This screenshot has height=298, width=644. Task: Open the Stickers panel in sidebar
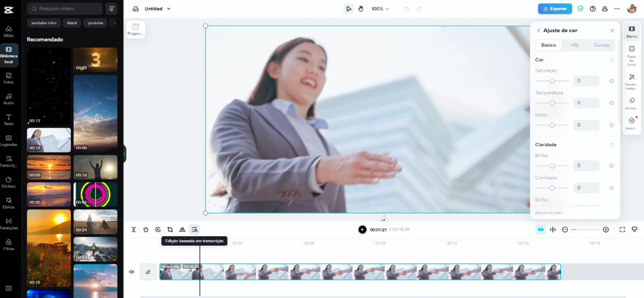(x=9, y=182)
